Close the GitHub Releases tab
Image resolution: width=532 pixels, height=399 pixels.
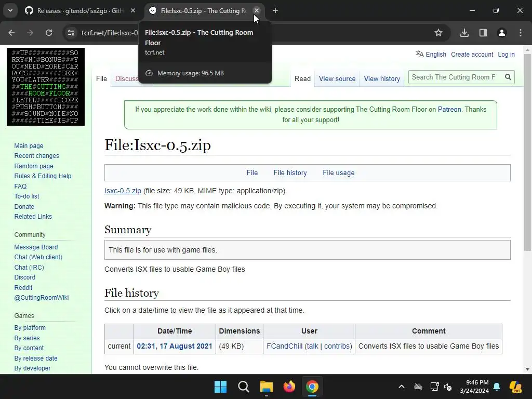coord(133,11)
